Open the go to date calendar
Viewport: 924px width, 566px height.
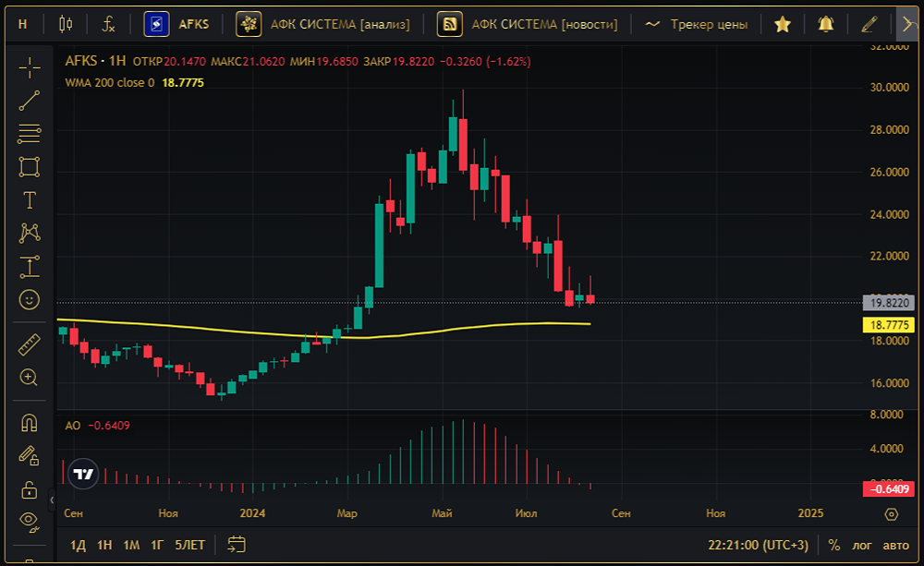237,545
